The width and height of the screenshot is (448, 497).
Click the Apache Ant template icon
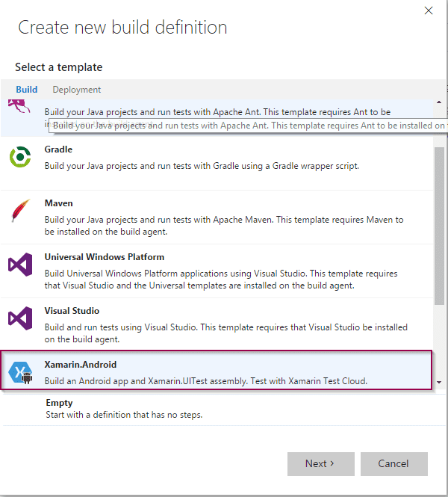19,106
